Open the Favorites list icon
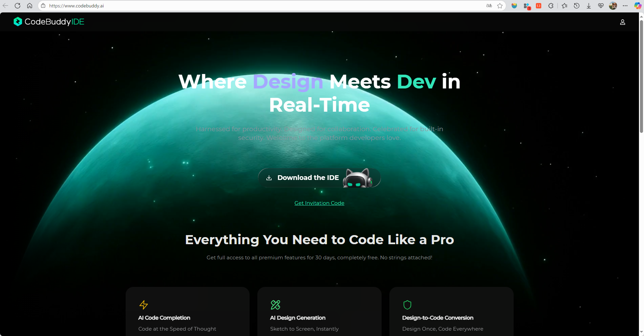Viewport: 644px width, 336px height. pyautogui.click(x=565, y=6)
